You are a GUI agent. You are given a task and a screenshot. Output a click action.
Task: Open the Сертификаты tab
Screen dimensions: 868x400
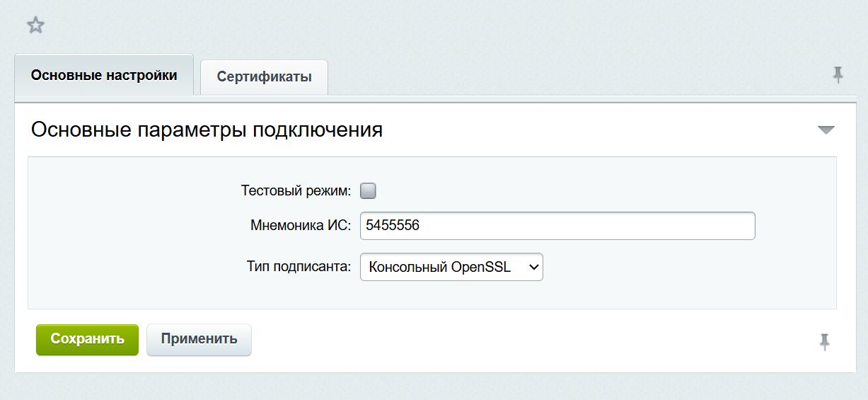[264, 76]
